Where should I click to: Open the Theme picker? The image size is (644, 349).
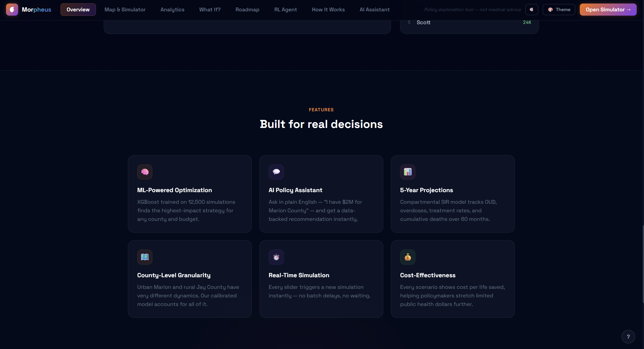pyautogui.click(x=559, y=10)
